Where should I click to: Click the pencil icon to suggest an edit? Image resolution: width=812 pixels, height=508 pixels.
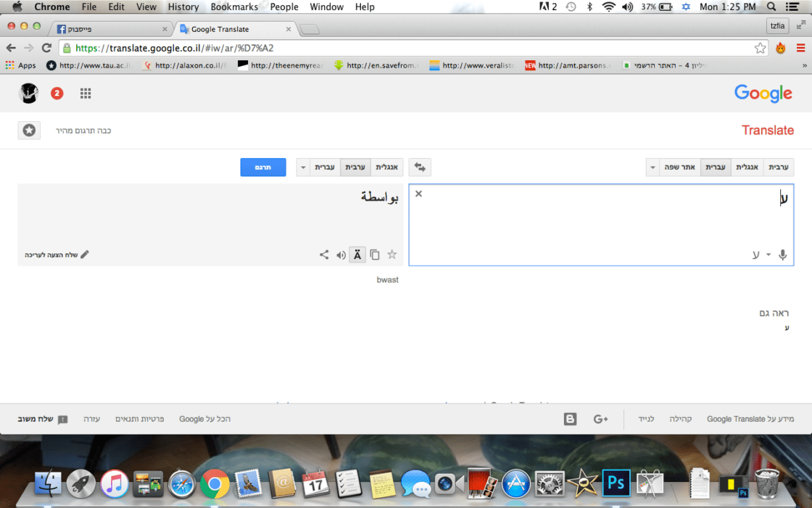[85, 255]
